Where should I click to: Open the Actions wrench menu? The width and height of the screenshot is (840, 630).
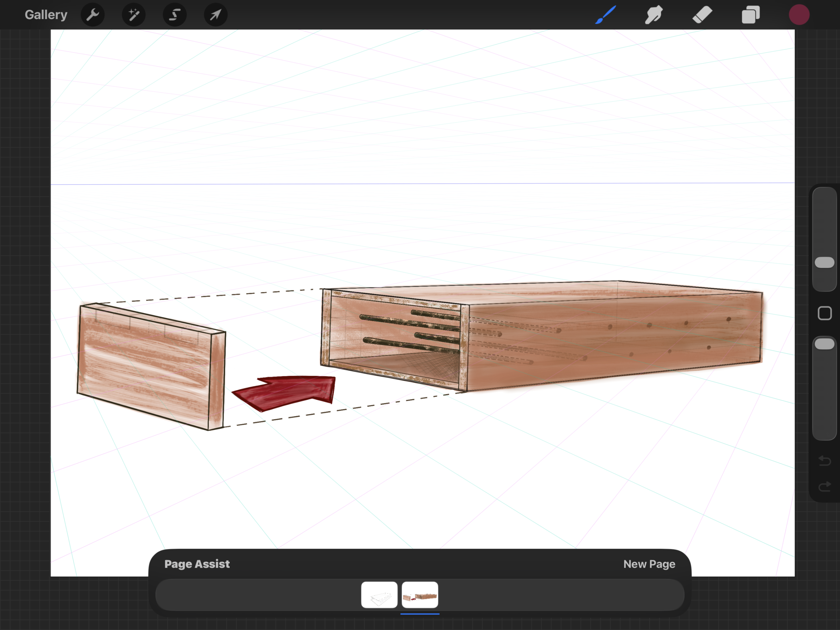[x=93, y=15]
